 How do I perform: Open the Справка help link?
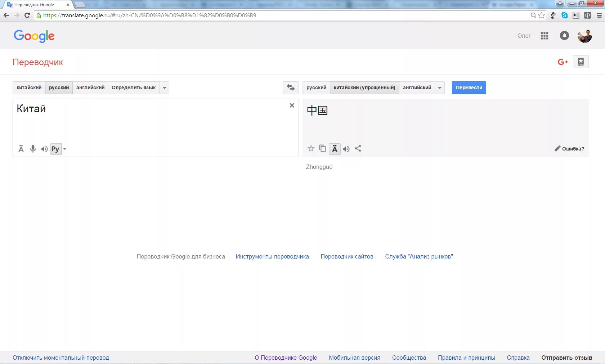(x=518, y=358)
